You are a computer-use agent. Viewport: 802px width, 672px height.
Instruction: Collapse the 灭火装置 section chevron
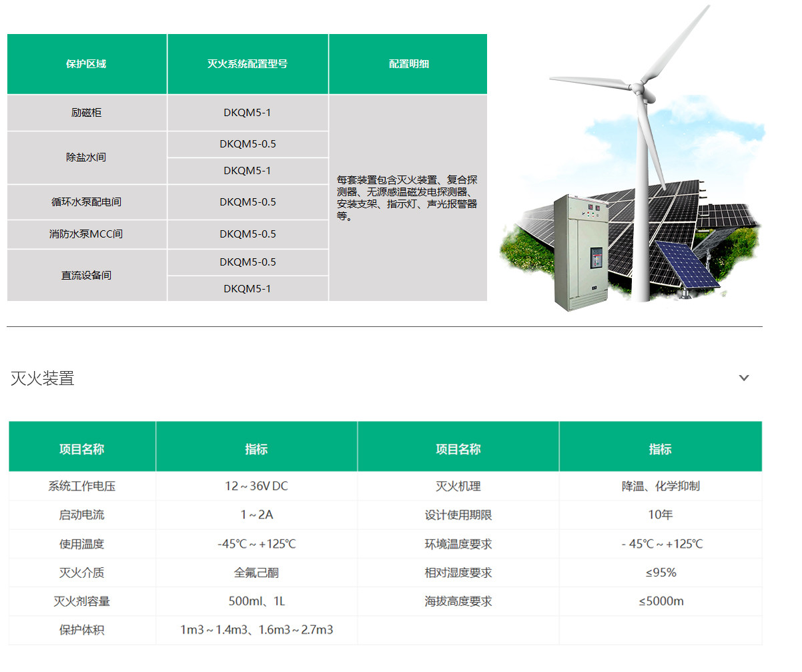pos(744,378)
